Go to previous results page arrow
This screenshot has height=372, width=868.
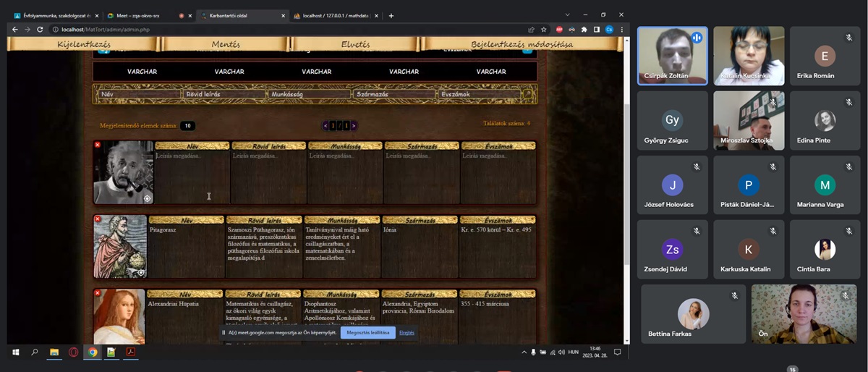pos(325,125)
